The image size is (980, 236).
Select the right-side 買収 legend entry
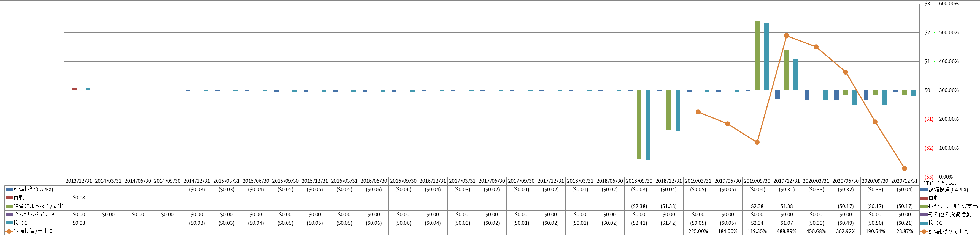(x=929, y=198)
